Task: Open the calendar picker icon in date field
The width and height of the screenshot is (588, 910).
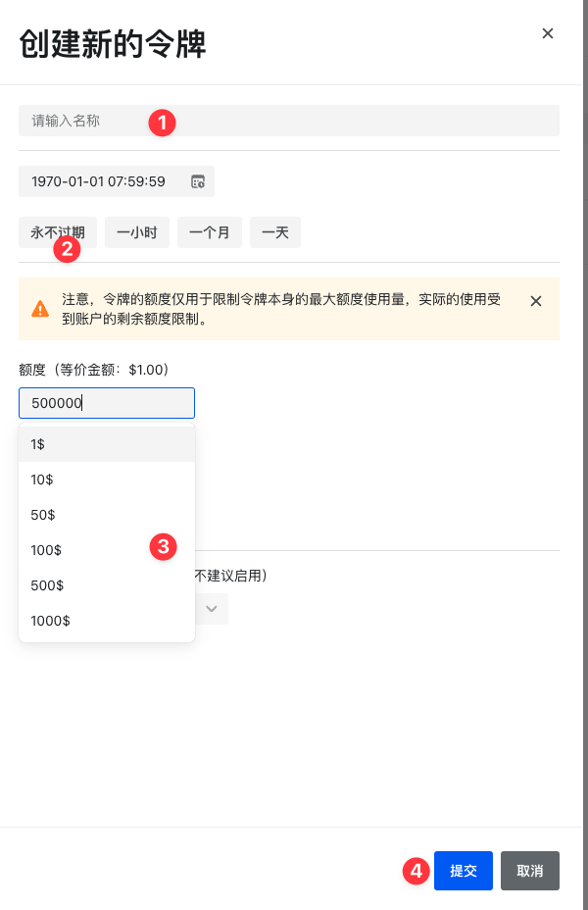Action: pyautogui.click(x=198, y=181)
